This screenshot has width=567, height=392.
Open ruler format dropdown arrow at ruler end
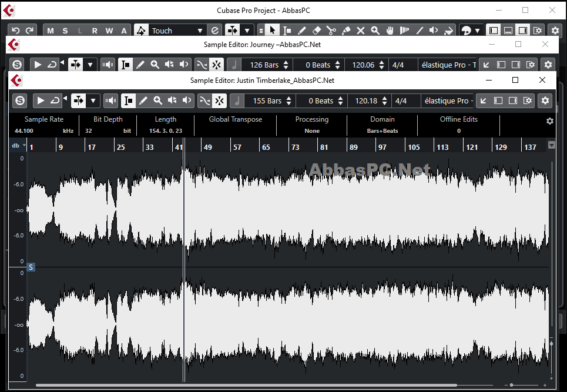tap(552, 145)
